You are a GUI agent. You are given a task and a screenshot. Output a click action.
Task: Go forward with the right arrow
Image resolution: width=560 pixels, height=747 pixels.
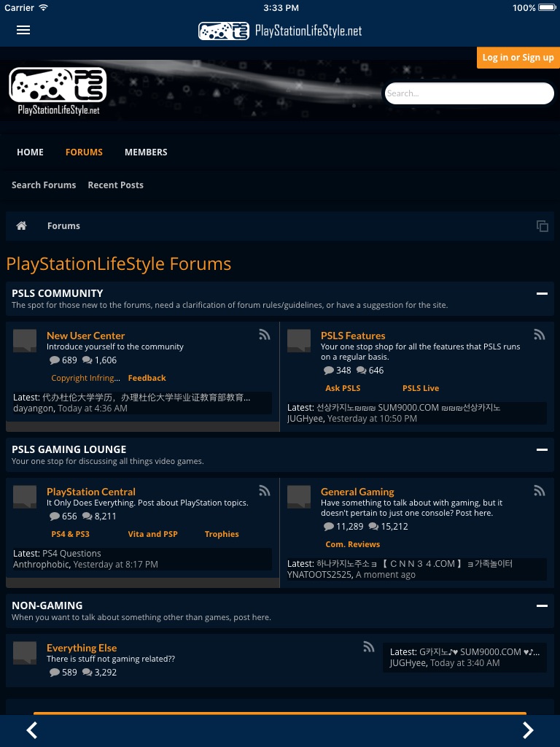coord(528,729)
